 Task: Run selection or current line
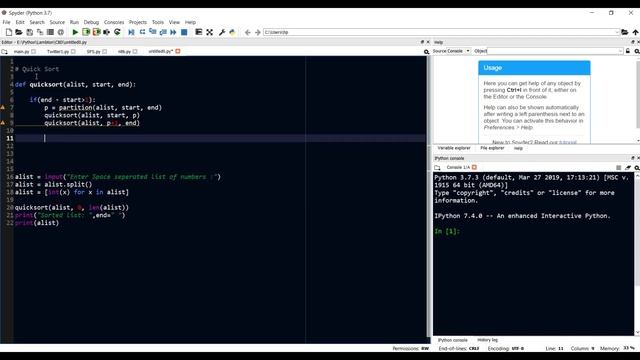click(107, 32)
